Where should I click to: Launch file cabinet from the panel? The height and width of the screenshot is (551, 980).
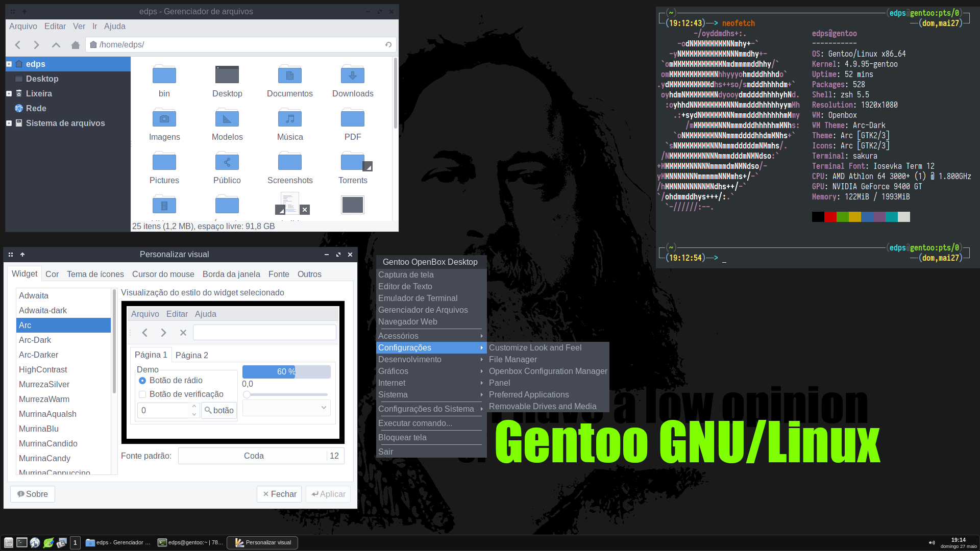click(8, 542)
